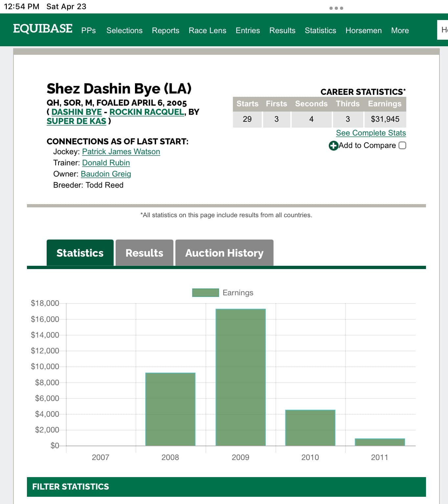The image size is (448, 504).
Task: Click the Equibase logo
Action: [43, 29]
